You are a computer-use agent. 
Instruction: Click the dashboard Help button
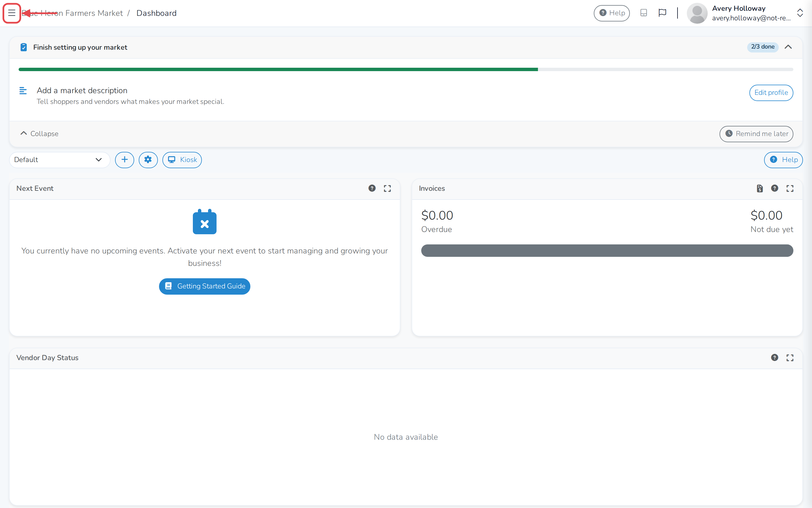coord(783,160)
